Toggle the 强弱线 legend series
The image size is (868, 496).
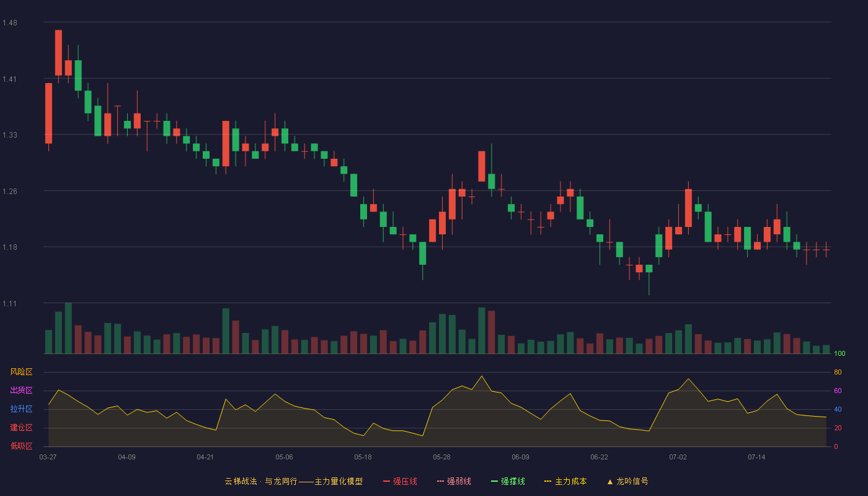(454, 481)
